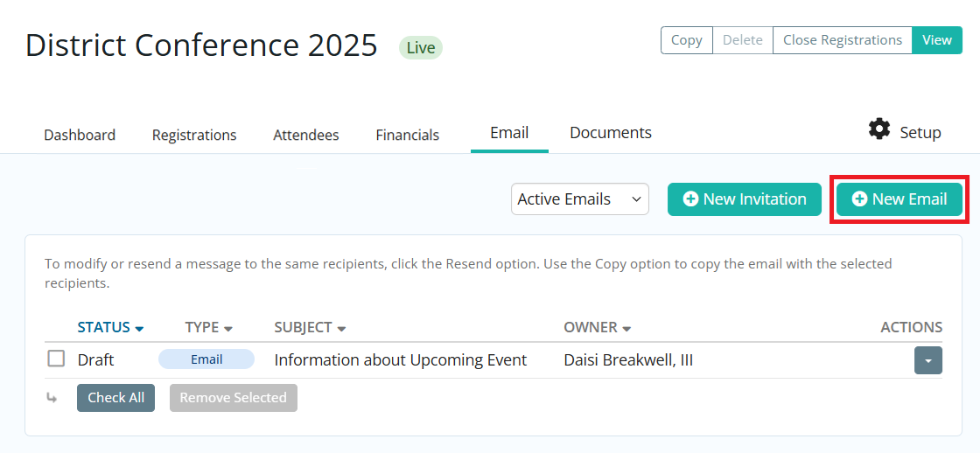Expand the Draft email actions dropdown
This screenshot has height=453, width=980.
927,360
